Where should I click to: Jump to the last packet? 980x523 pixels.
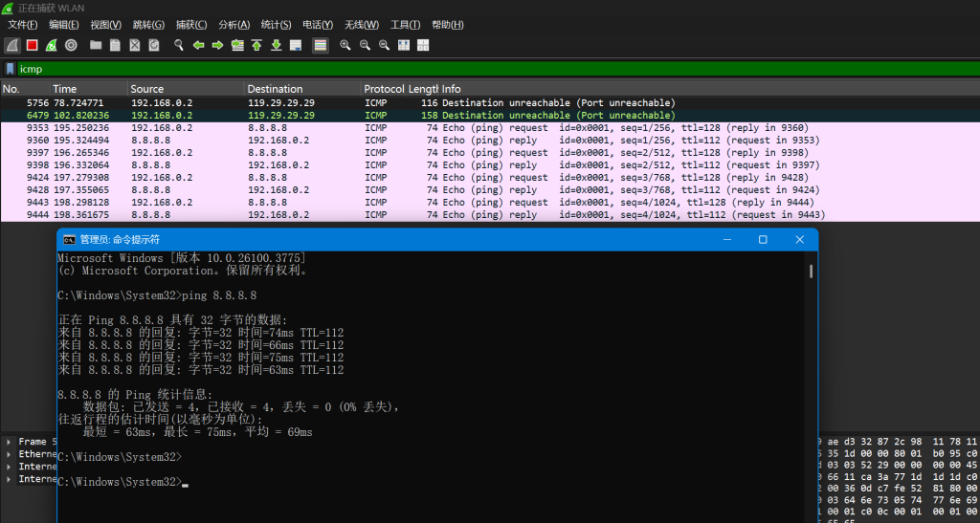pos(277,45)
